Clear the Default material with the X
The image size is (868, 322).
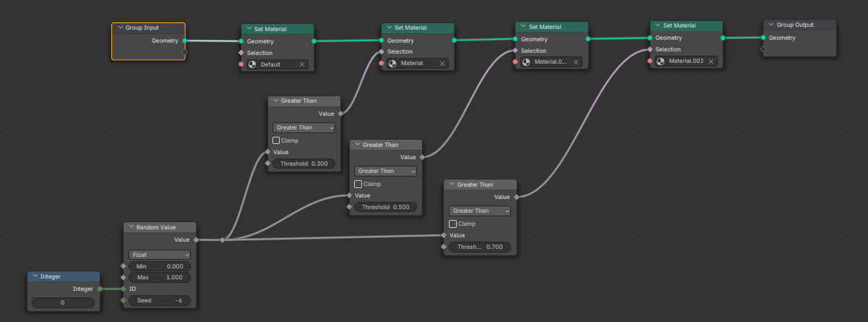(x=302, y=64)
